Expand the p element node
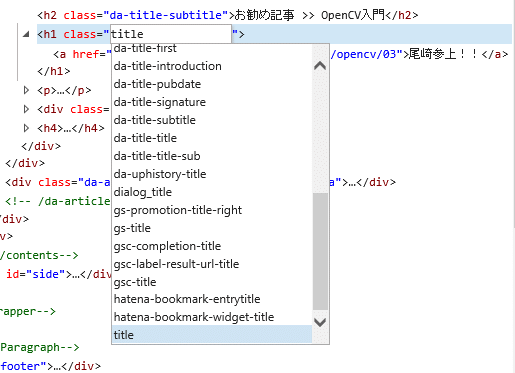 (26, 90)
